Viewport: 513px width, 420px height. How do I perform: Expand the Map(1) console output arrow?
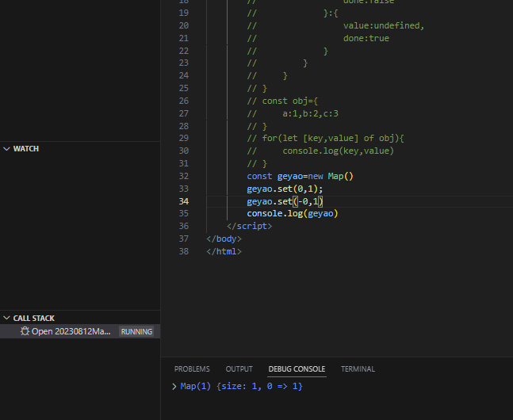coord(174,386)
